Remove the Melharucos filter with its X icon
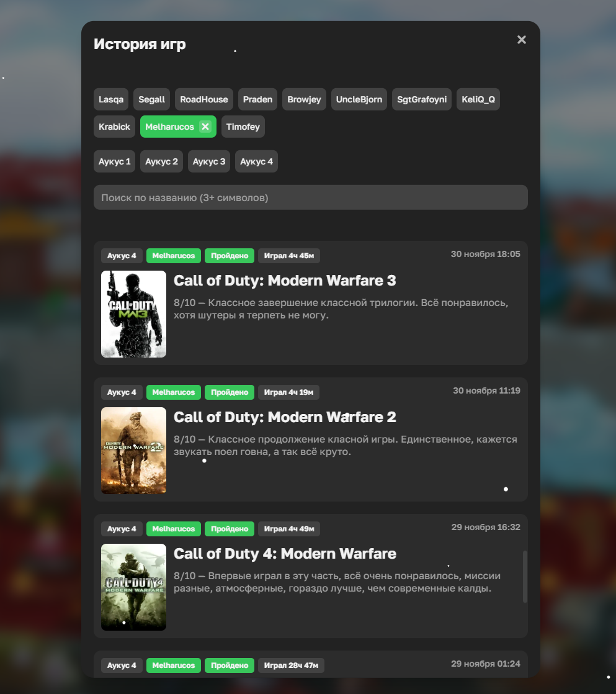The width and height of the screenshot is (616, 694). click(205, 127)
